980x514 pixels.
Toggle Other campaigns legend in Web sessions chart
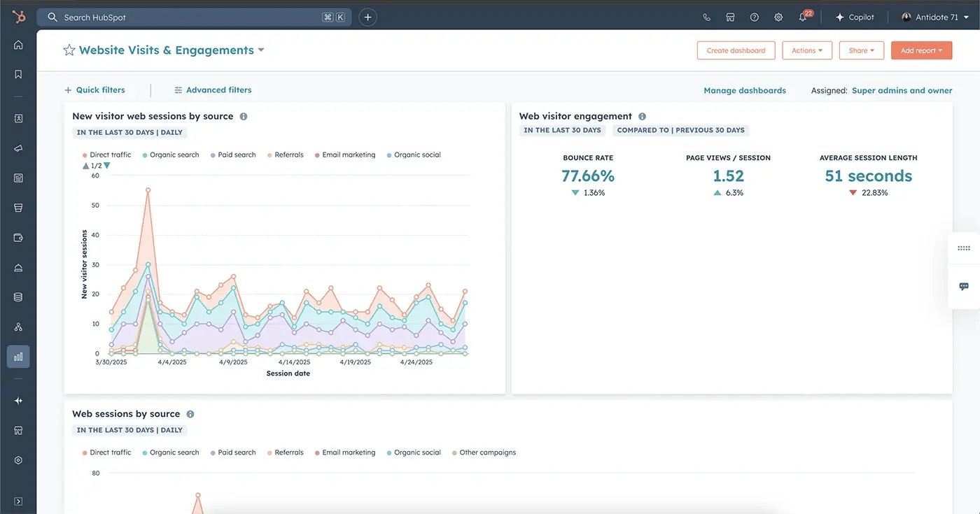tap(484, 452)
